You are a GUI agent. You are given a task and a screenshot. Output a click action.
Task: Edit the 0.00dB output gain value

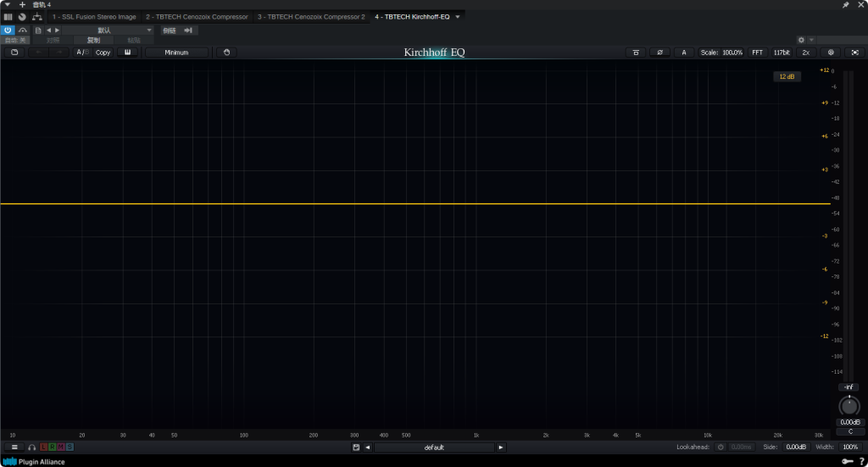(x=849, y=422)
